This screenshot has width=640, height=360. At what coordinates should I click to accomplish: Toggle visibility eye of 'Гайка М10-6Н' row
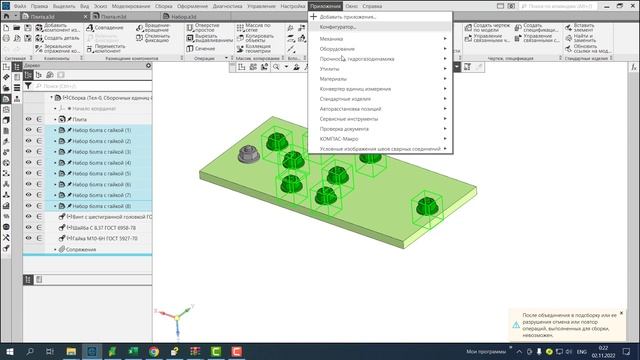(x=28, y=238)
